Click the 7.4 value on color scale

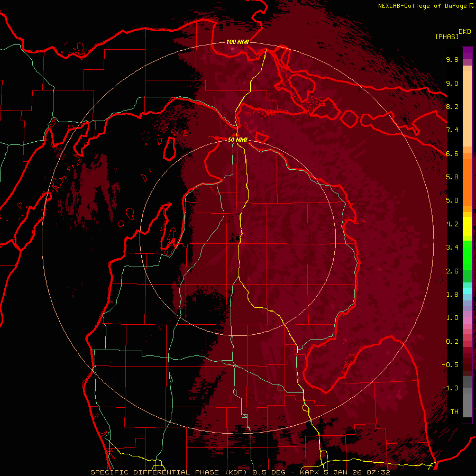click(x=452, y=130)
